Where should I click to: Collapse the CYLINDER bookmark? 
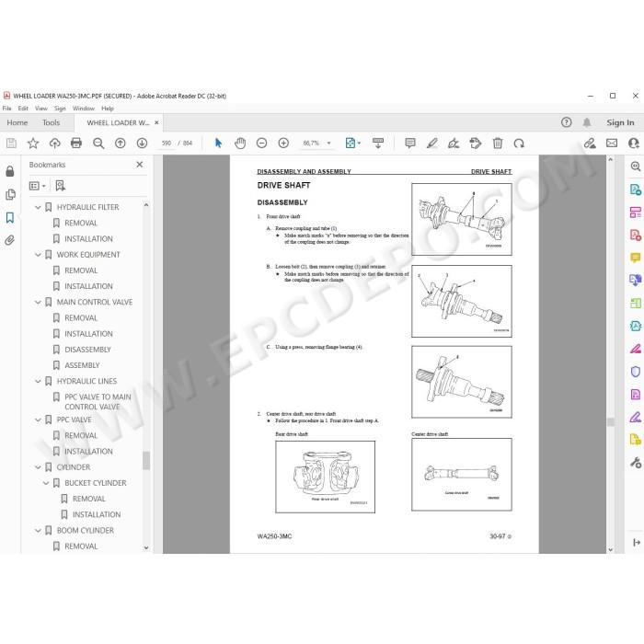[38, 467]
